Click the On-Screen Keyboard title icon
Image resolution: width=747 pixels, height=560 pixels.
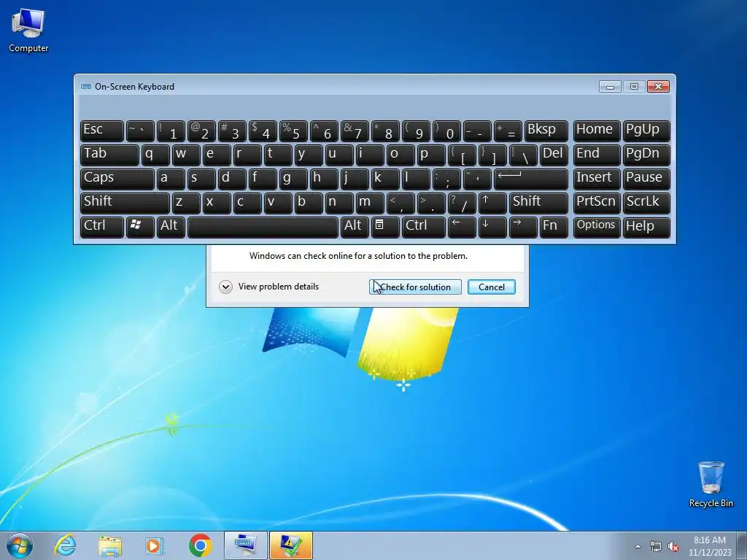86,87
